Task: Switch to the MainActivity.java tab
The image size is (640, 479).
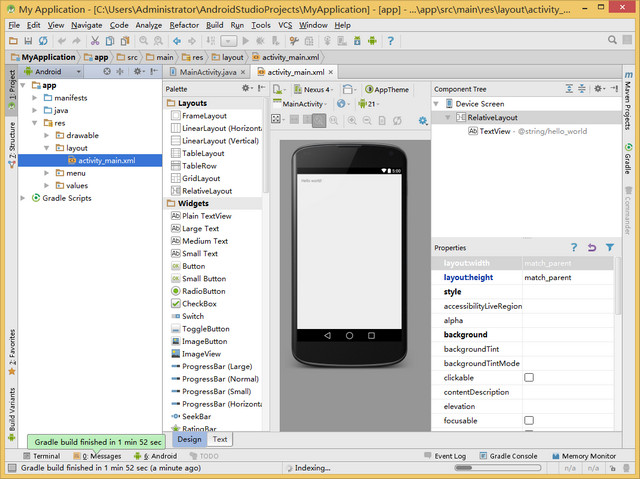Action: (x=208, y=72)
